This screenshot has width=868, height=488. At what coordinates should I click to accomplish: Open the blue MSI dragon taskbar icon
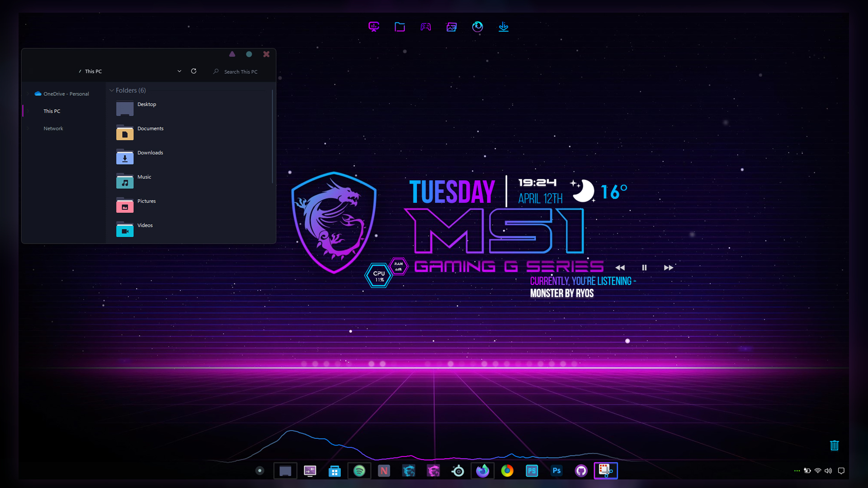point(409,471)
